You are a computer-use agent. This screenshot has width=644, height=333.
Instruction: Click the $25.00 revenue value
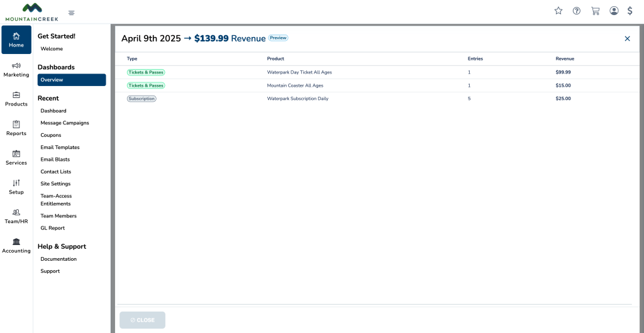[563, 99]
